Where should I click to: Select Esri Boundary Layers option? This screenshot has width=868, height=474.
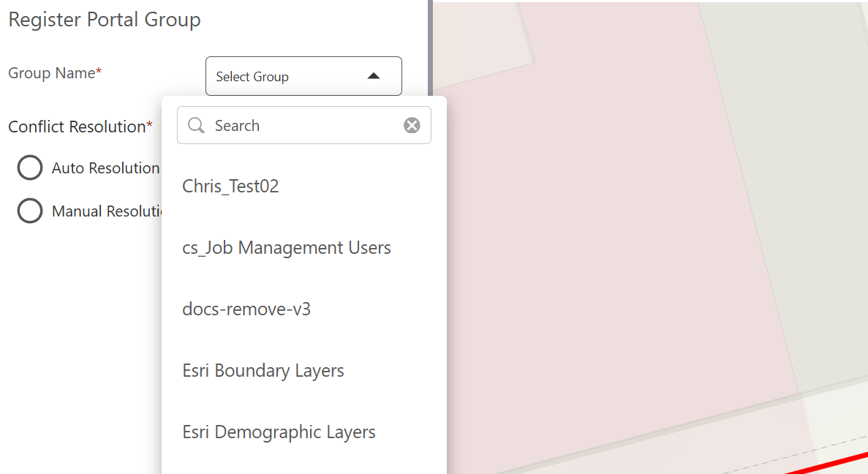304,370
